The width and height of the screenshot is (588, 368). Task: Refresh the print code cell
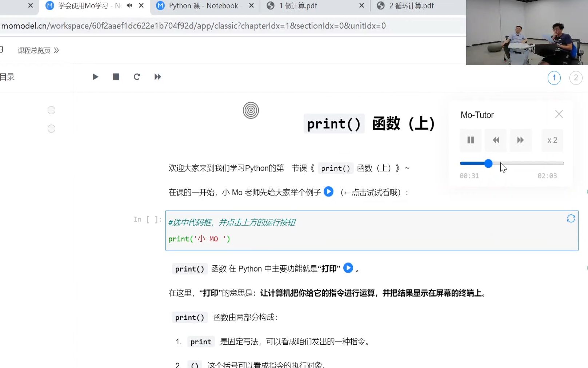571,218
